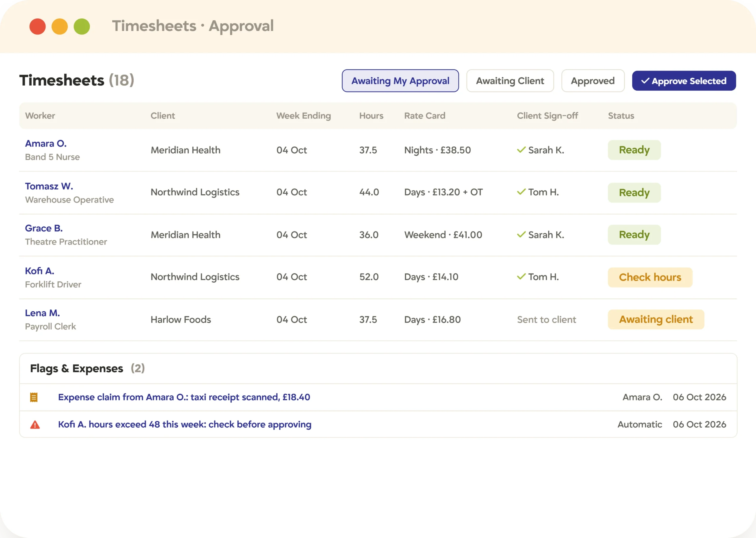
Task: Click the Sent to client sign-off text
Action: 546,319
